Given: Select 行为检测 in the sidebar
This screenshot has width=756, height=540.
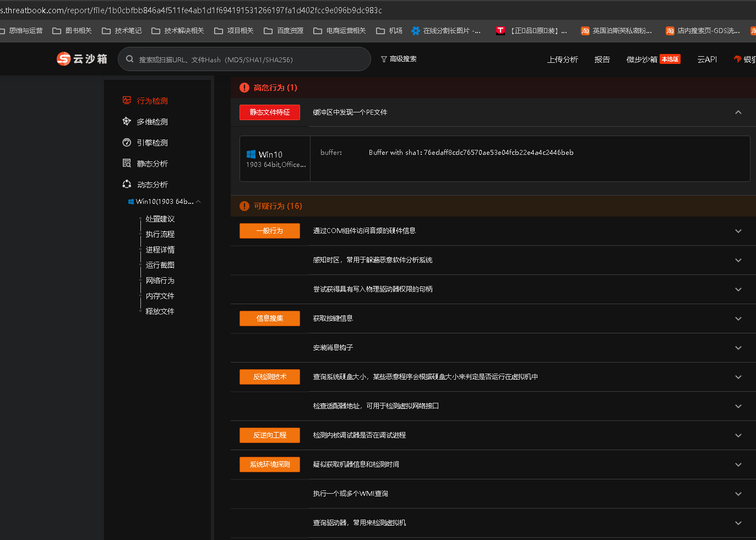Looking at the screenshot, I should click(x=145, y=101).
